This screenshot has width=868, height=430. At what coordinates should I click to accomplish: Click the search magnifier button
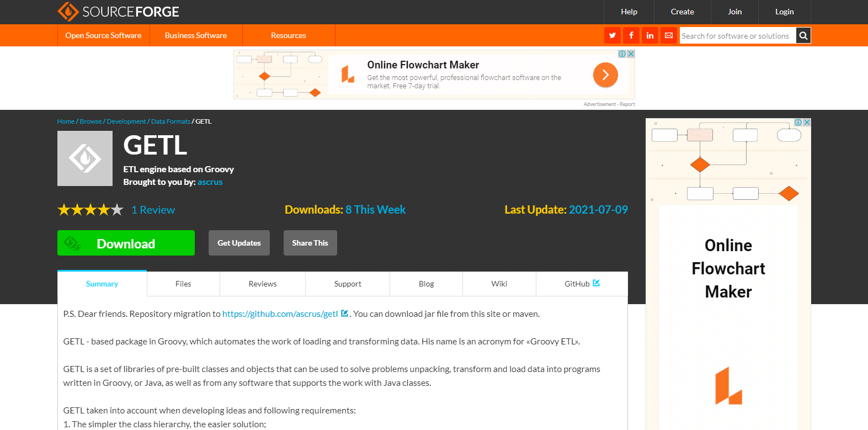pyautogui.click(x=803, y=36)
